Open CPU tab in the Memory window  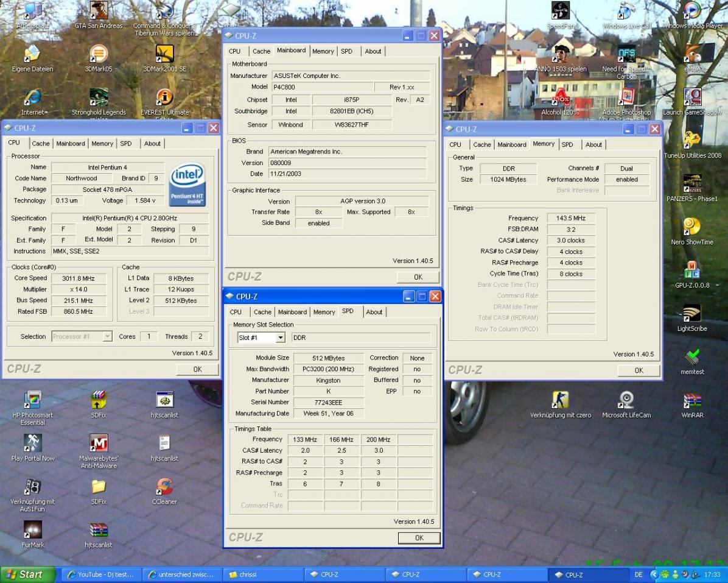455,144
